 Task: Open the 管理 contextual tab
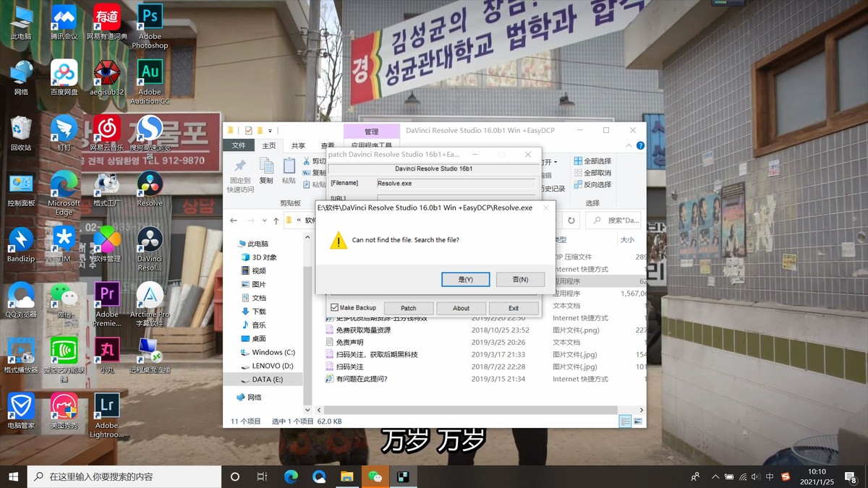tap(371, 132)
